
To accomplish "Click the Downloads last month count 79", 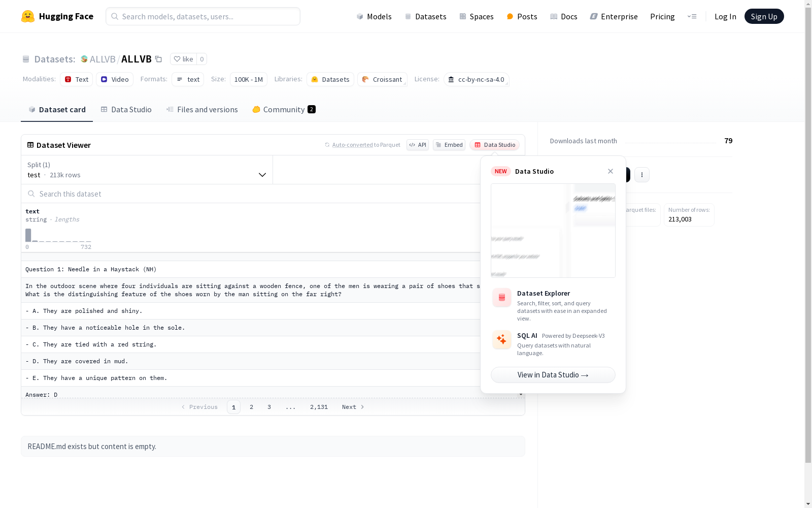I will (x=728, y=141).
